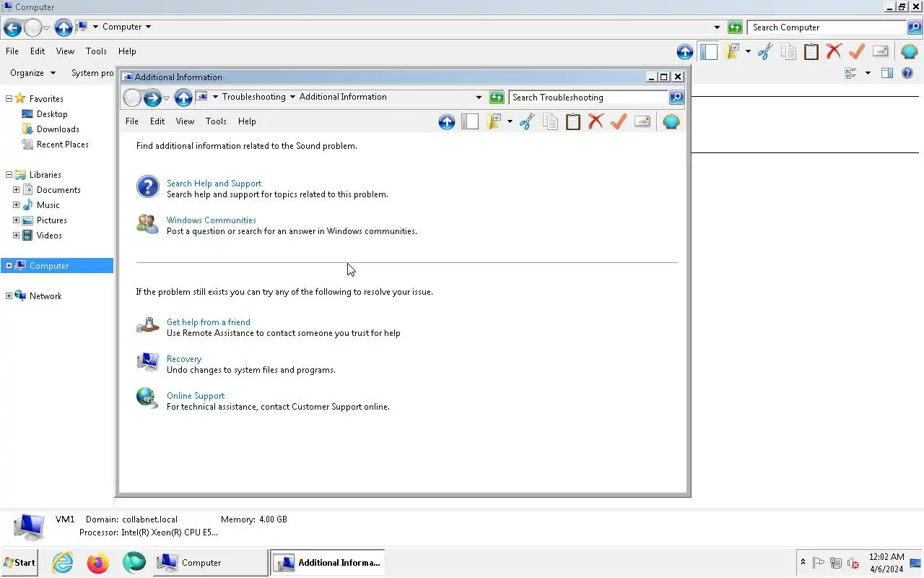924x578 pixels.
Task: Click Up arrow beside Additional Information address bar
Action: point(183,98)
